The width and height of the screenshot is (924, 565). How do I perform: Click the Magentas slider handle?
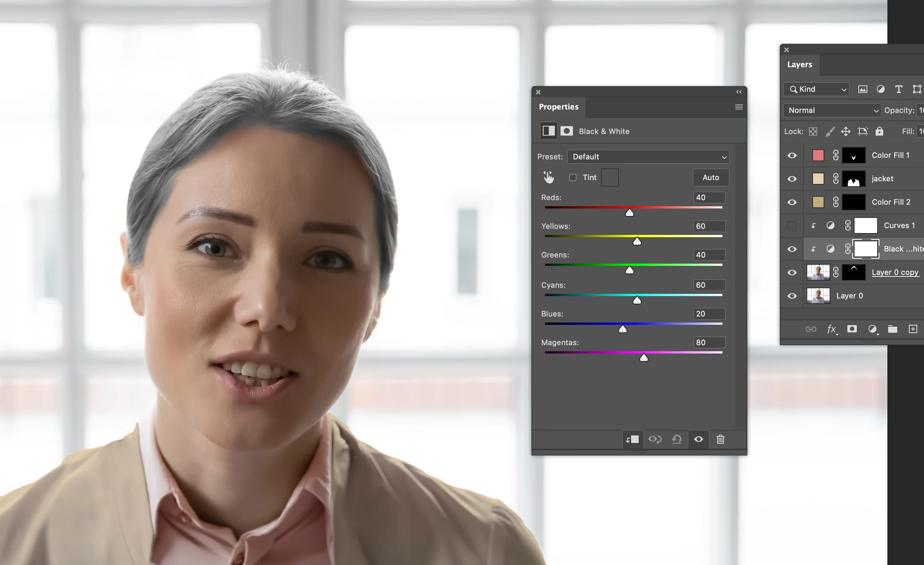tap(644, 358)
